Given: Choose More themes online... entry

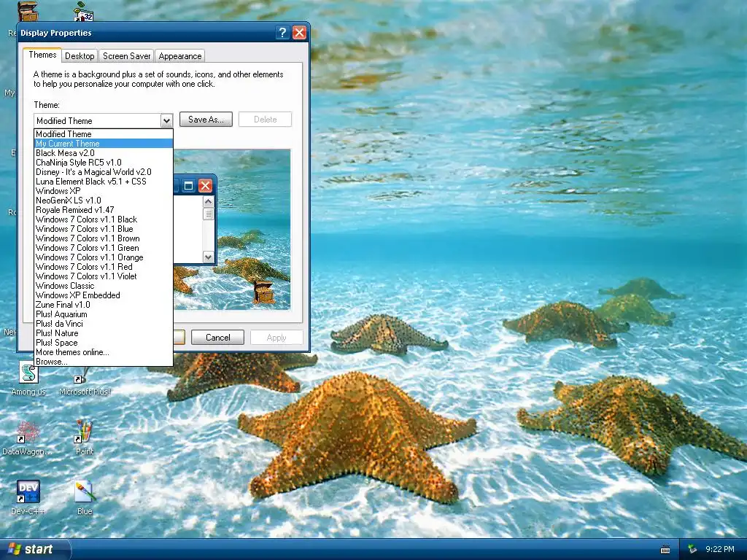Looking at the screenshot, I should click(x=104, y=352).
